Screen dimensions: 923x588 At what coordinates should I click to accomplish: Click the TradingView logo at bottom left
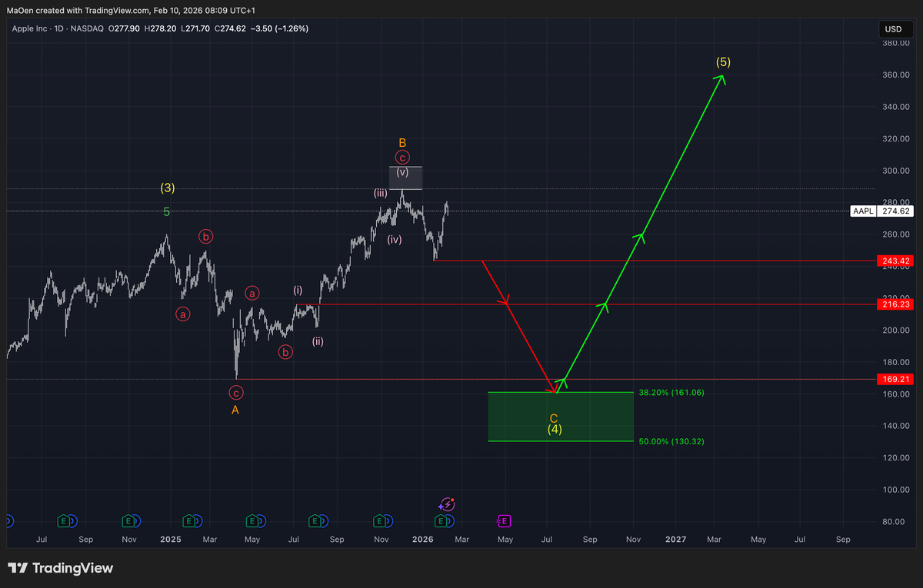(x=61, y=569)
